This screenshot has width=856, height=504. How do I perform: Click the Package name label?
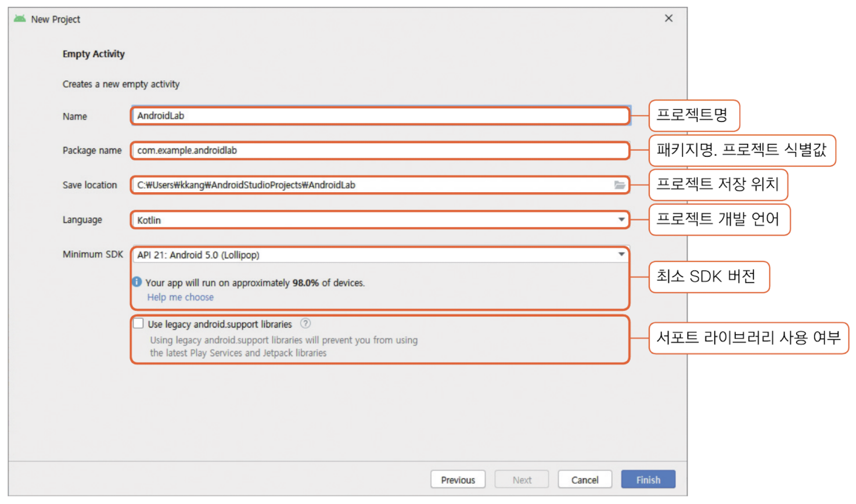[x=92, y=150]
